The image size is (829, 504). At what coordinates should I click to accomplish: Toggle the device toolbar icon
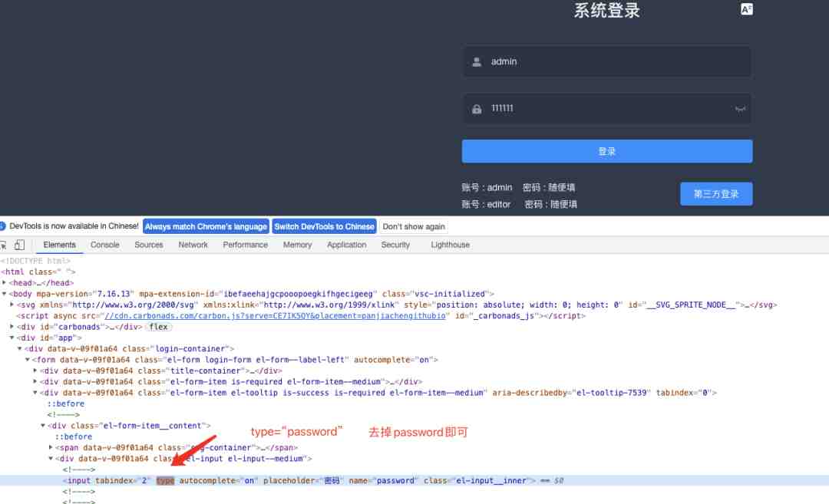19,245
